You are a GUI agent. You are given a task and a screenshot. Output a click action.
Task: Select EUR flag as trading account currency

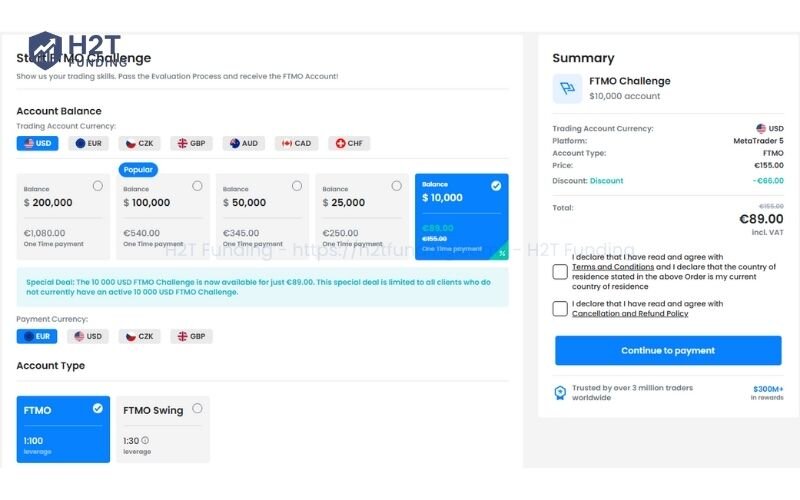coord(89,143)
